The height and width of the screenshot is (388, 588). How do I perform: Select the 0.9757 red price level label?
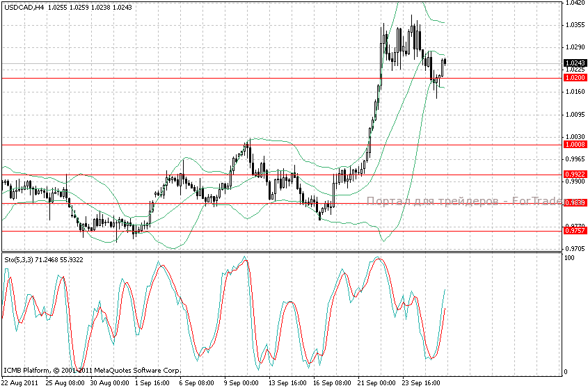575,231
